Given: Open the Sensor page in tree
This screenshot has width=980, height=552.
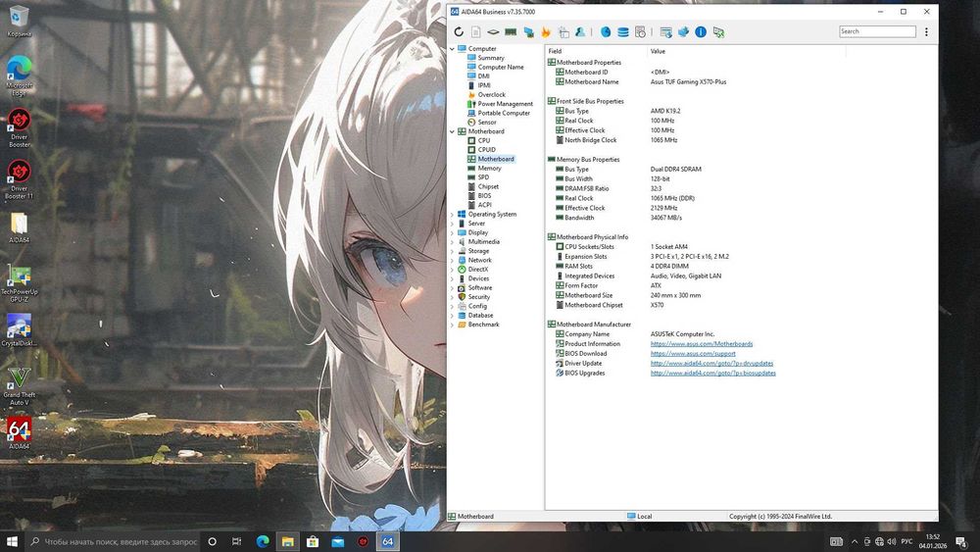Looking at the screenshot, I should [487, 122].
